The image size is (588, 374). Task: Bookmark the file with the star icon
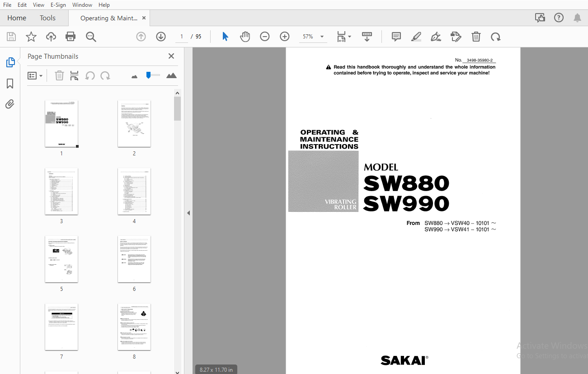tap(31, 37)
